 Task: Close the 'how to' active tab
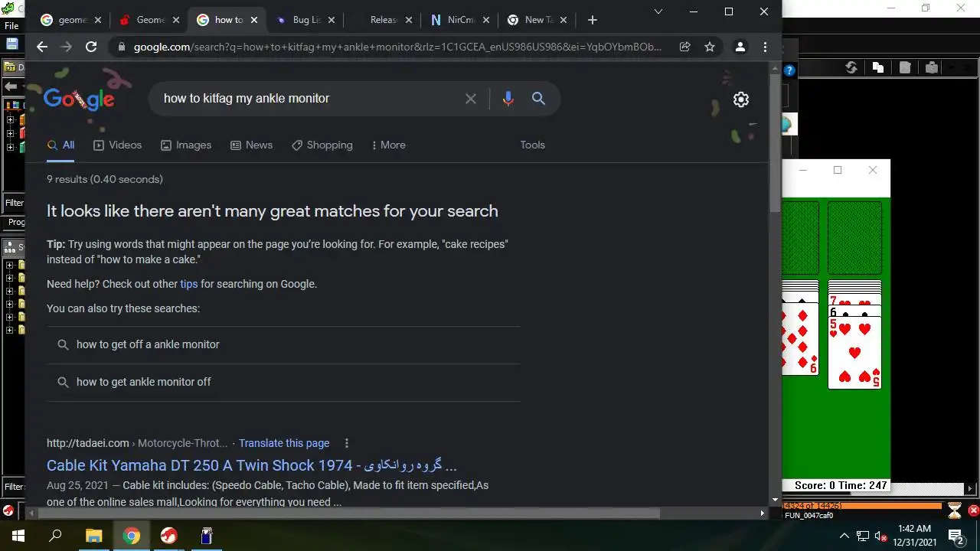pos(254,20)
